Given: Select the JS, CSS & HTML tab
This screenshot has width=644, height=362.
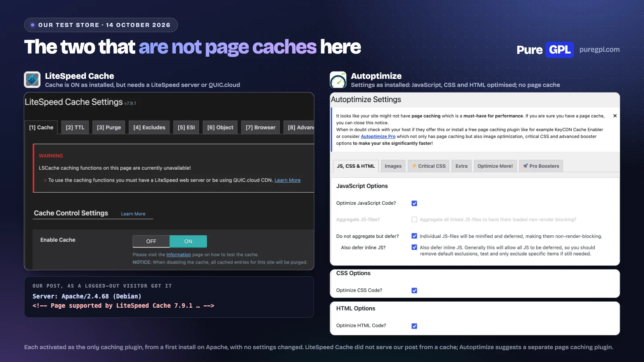Looking at the screenshot, I should point(356,166).
